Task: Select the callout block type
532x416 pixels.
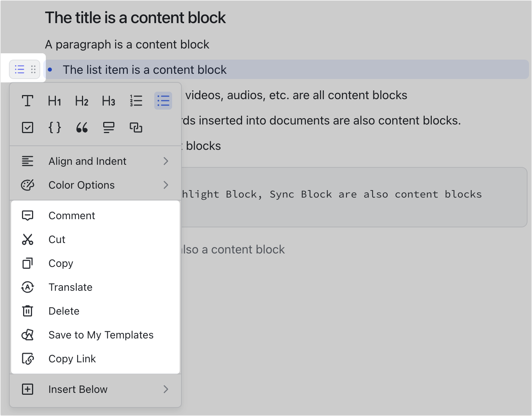Action: pyautogui.click(x=108, y=127)
